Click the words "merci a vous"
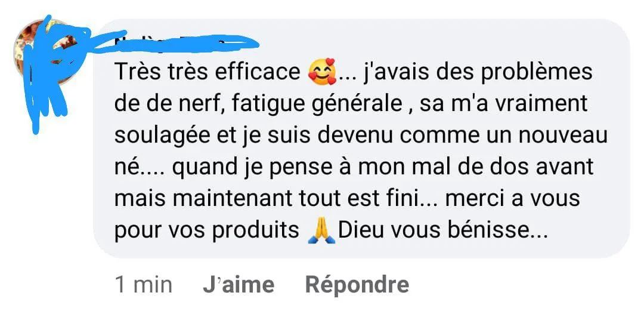The height and width of the screenshot is (317, 644). tap(512, 199)
